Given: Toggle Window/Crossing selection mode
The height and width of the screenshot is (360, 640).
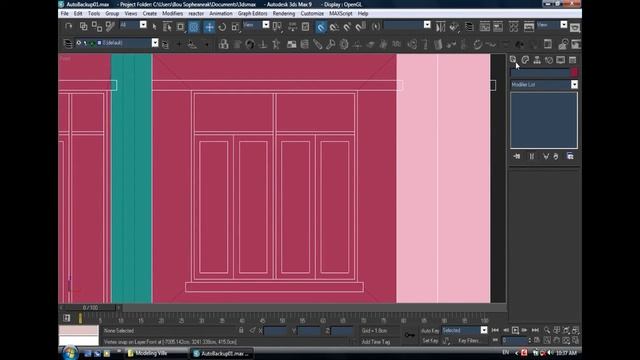Looking at the screenshot, I should 193,27.
